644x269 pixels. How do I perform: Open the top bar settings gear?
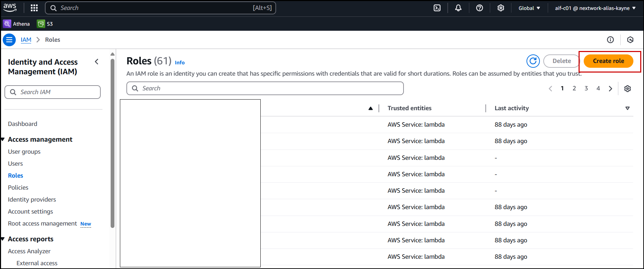click(x=501, y=8)
